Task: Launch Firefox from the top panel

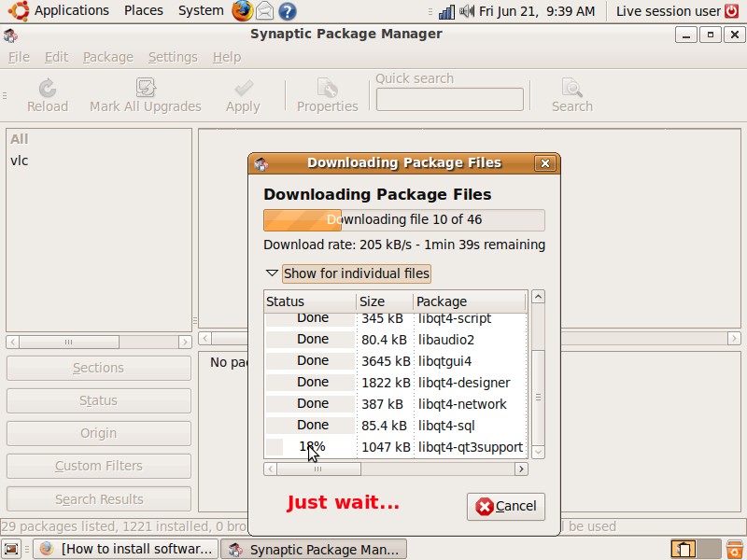Action: click(242, 11)
